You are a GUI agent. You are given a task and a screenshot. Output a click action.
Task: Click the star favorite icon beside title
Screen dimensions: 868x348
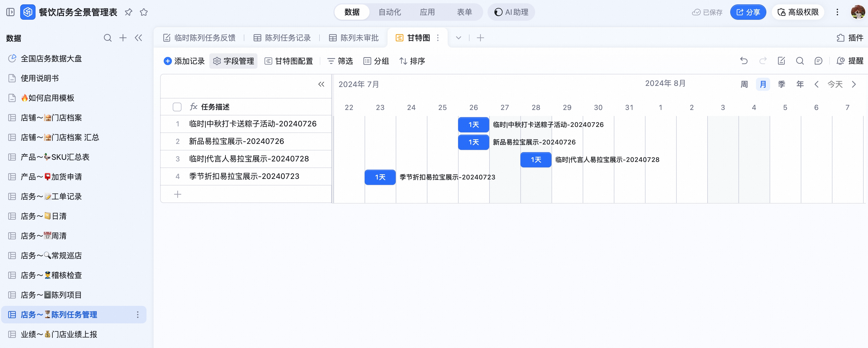(x=144, y=12)
